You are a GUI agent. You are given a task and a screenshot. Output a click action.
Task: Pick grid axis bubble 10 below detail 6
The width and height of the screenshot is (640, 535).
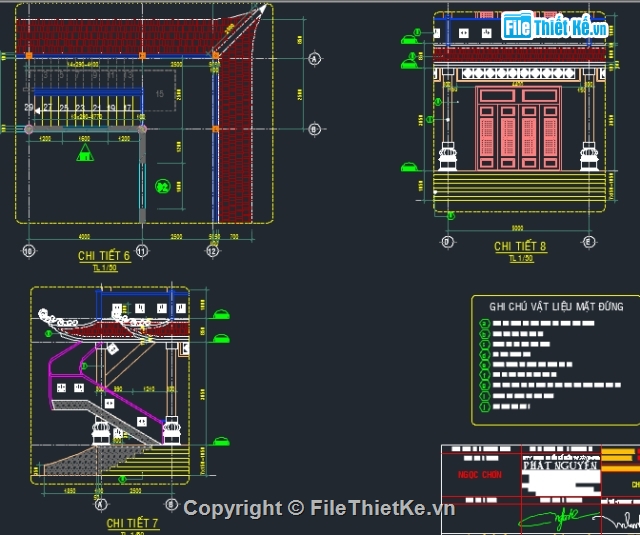pyautogui.click(x=29, y=251)
